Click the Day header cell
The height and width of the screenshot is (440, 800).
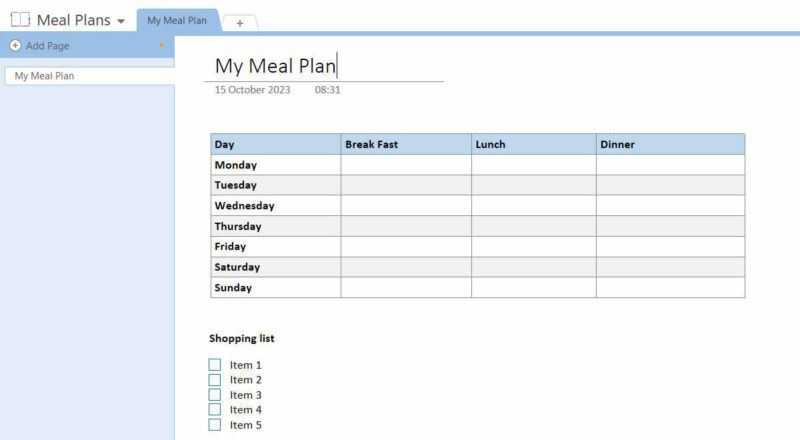pyautogui.click(x=276, y=144)
